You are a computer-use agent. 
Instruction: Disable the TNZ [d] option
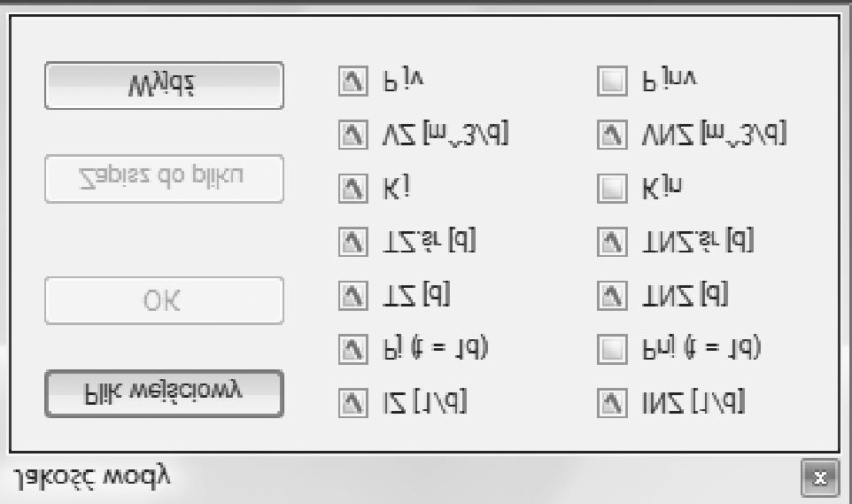click(x=610, y=294)
